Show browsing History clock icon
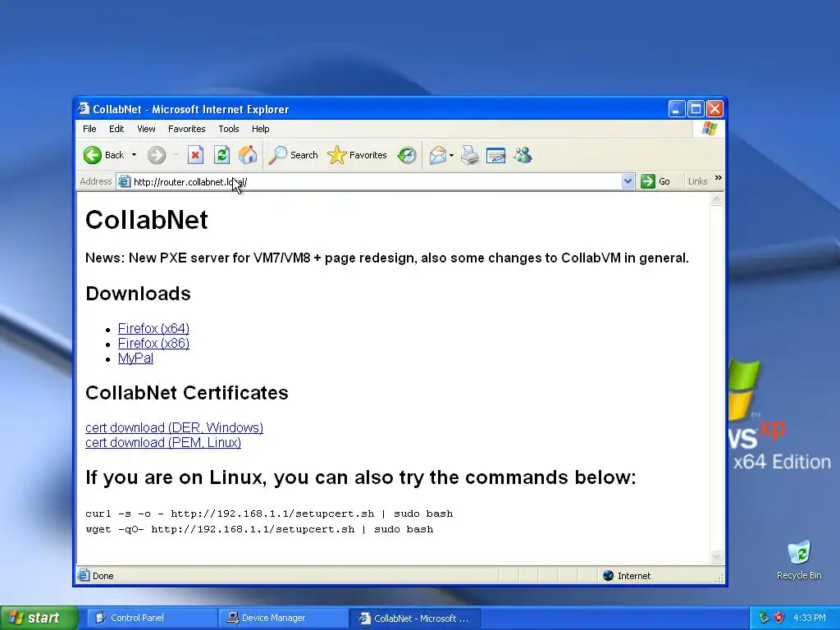Image resolution: width=840 pixels, height=630 pixels. click(x=407, y=155)
